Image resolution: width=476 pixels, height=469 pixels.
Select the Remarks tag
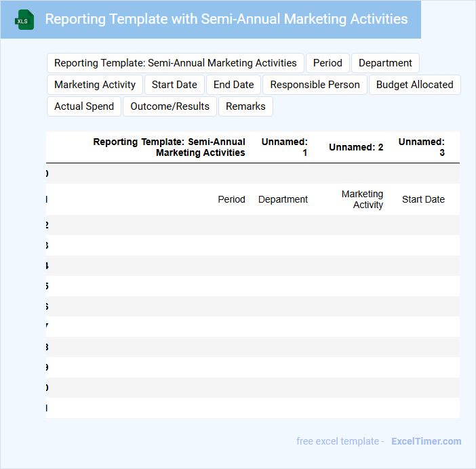coord(245,106)
